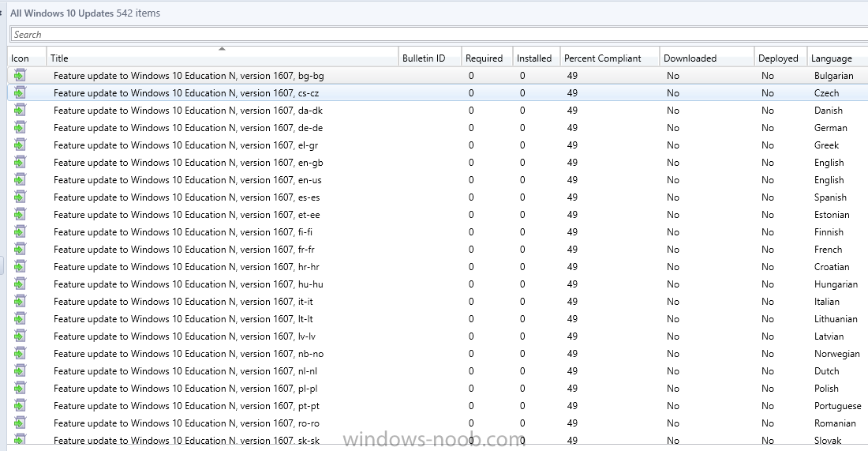This screenshot has width=868, height=451.
Task: Click update icon in the cs-cz row
Action: point(20,92)
